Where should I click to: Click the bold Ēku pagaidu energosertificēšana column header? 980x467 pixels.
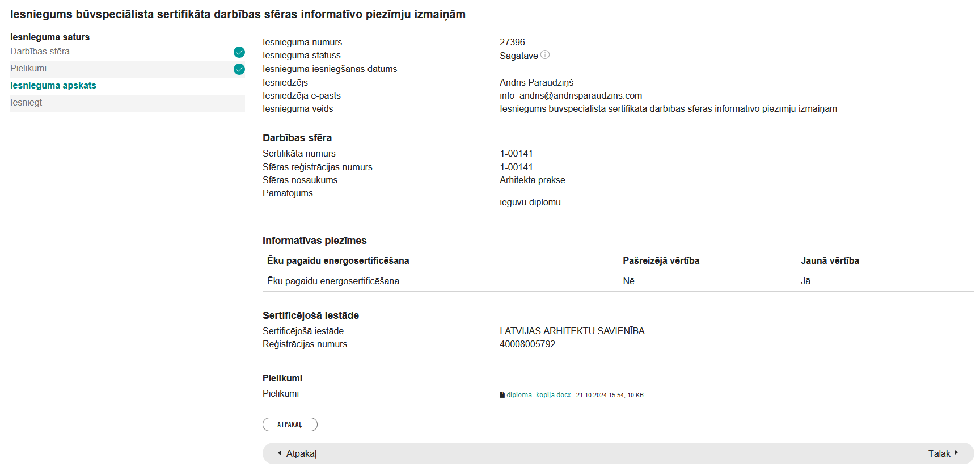point(338,261)
